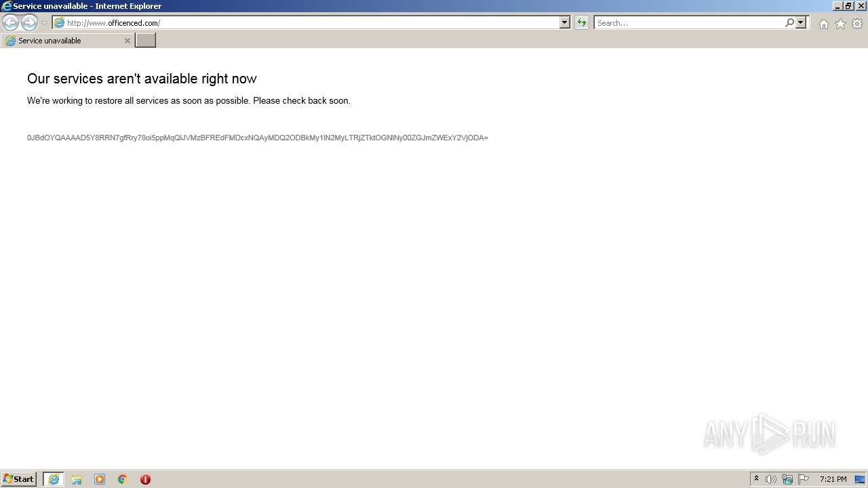Viewport: 868px width, 488px height.
Task: Click the heading 'Our services aren't available right now'
Action: click(x=142, y=79)
